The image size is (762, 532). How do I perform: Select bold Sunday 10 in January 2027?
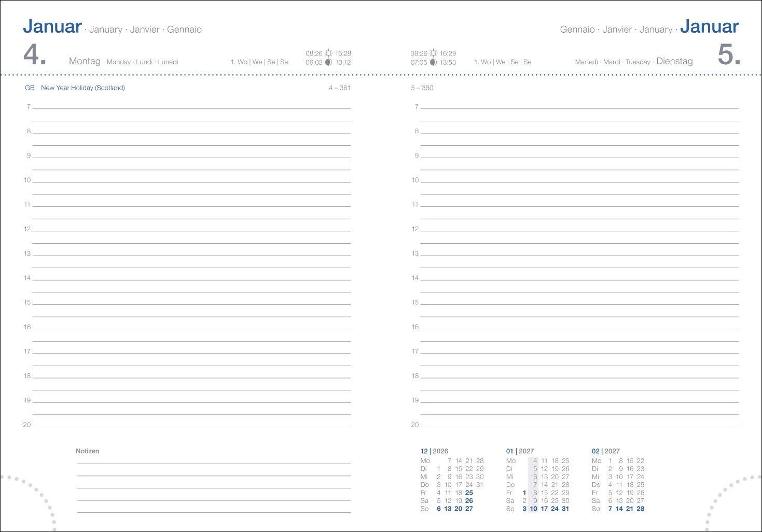(x=533, y=509)
